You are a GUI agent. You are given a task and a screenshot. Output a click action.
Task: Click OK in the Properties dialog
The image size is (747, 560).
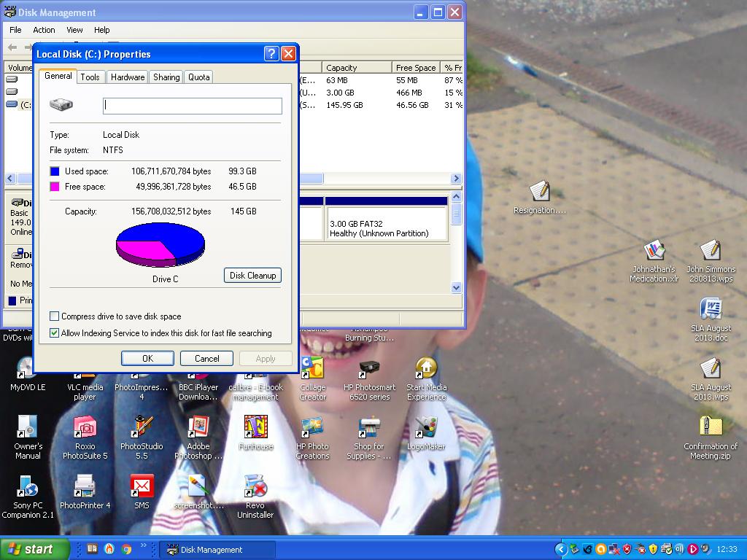coord(147,359)
